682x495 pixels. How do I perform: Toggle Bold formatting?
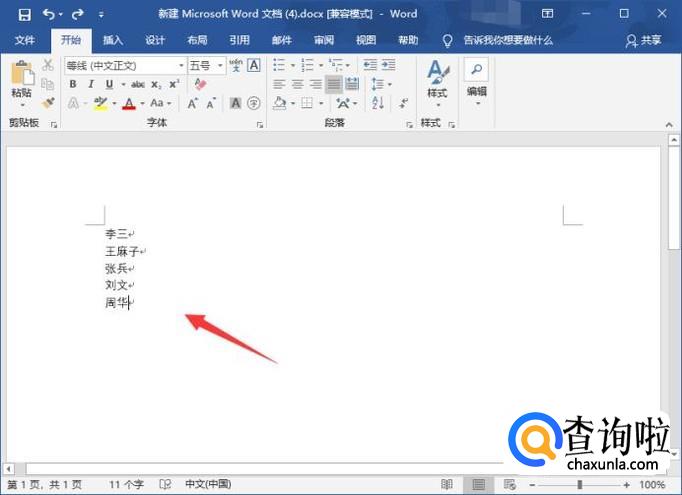[73, 84]
